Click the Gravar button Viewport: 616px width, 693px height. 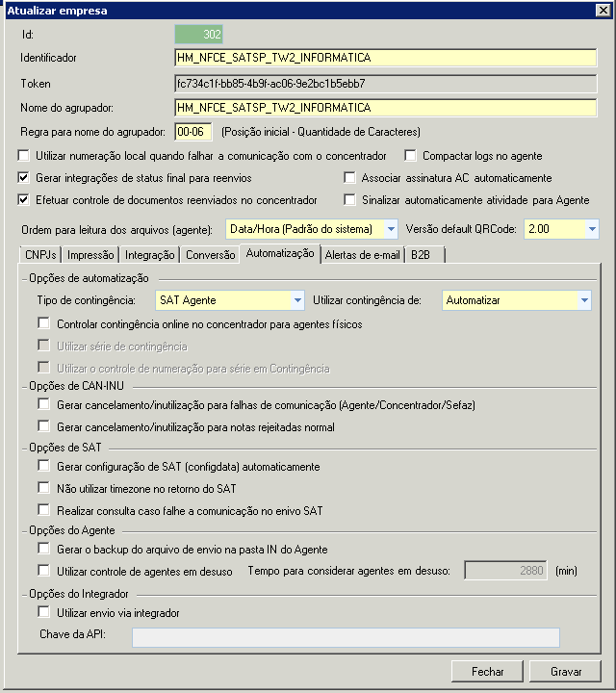point(565,671)
